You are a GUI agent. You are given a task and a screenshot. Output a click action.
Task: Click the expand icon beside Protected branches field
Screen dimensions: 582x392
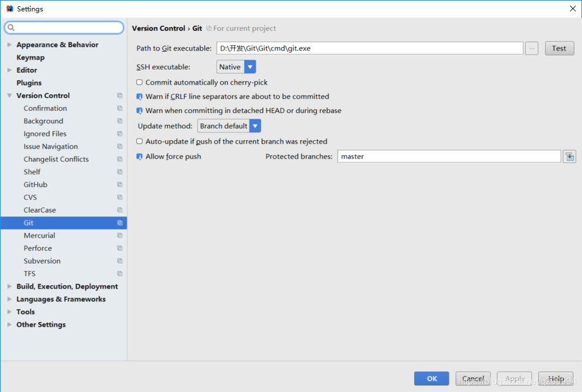pos(569,156)
